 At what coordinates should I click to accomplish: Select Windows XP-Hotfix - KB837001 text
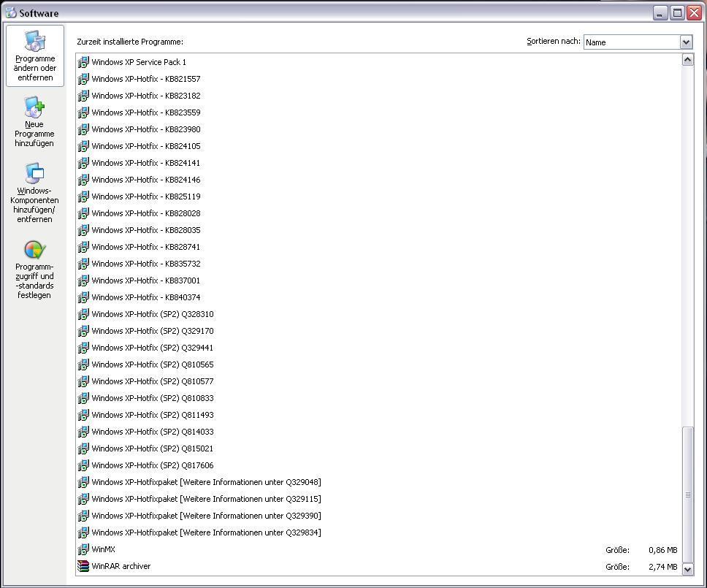pos(145,280)
